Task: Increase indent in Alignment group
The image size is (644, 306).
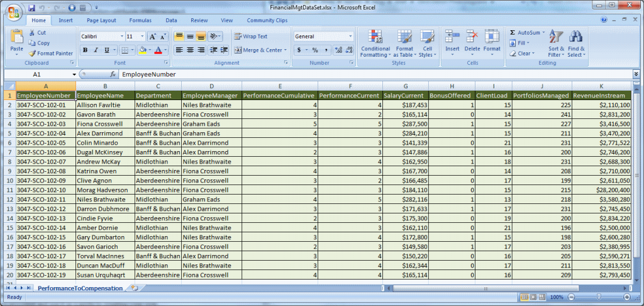Action: tap(224, 50)
